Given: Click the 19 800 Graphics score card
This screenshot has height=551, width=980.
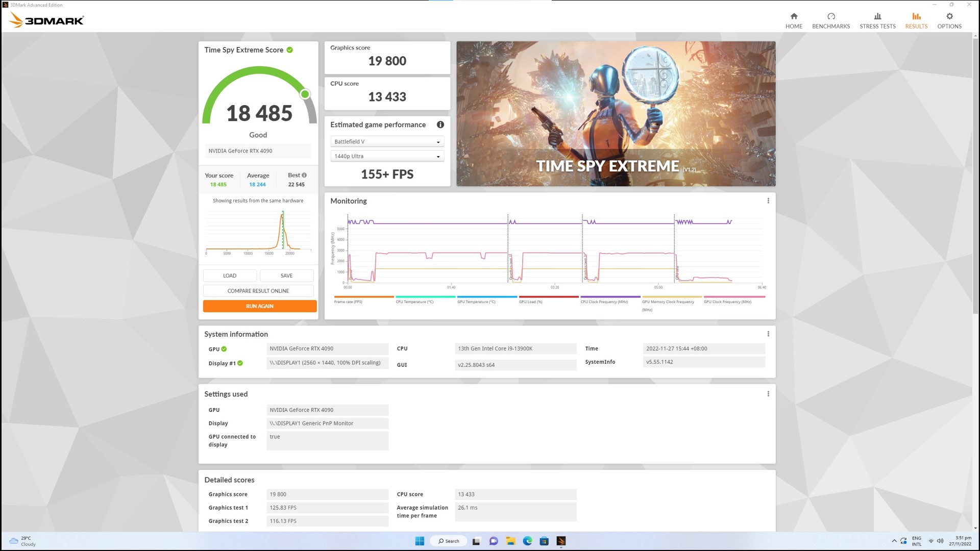Looking at the screenshot, I should tap(387, 58).
